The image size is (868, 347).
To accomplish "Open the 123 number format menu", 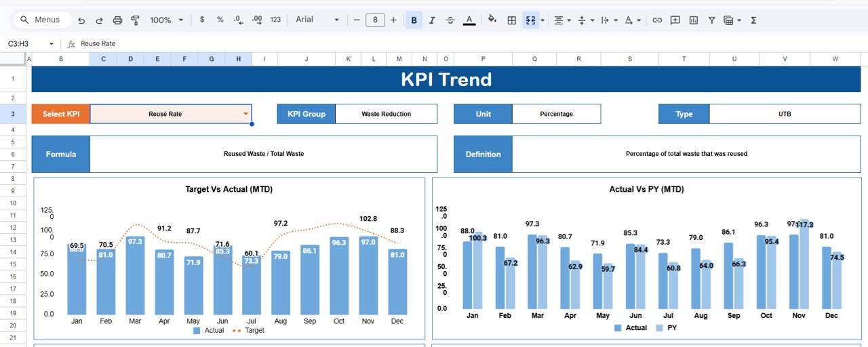I will 275,20.
